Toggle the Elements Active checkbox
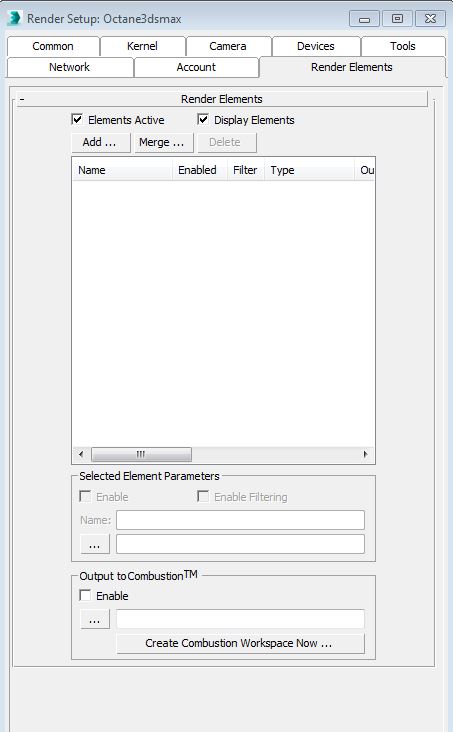Viewport: 453px width, 732px height. coord(78,120)
